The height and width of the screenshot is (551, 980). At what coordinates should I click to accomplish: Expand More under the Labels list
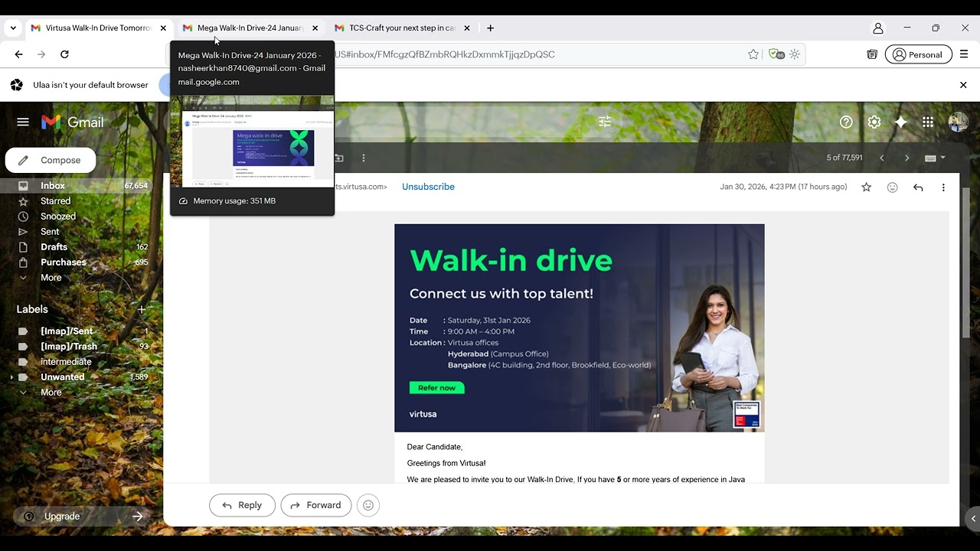point(51,393)
